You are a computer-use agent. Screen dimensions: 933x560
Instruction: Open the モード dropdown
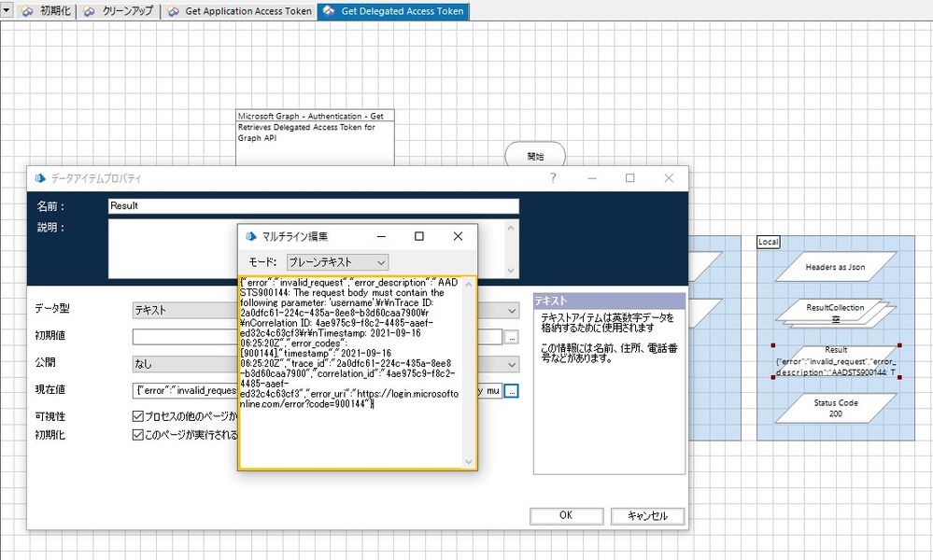(x=336, y=263)
